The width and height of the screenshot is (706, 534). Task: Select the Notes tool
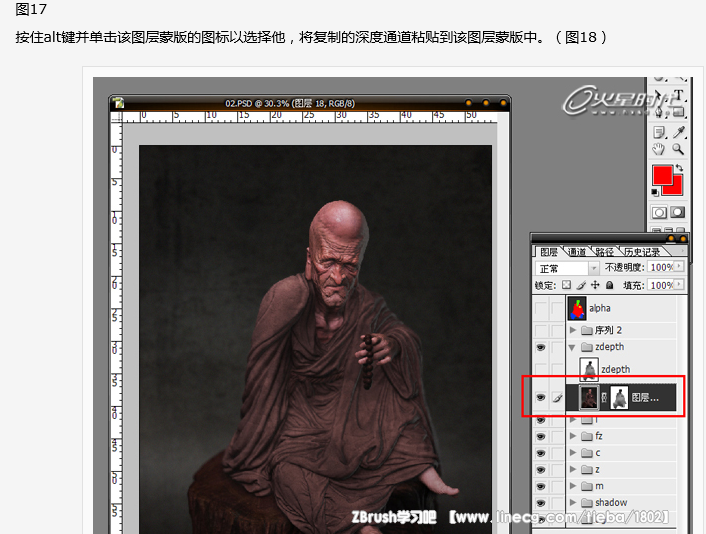(x=659, y=132)
